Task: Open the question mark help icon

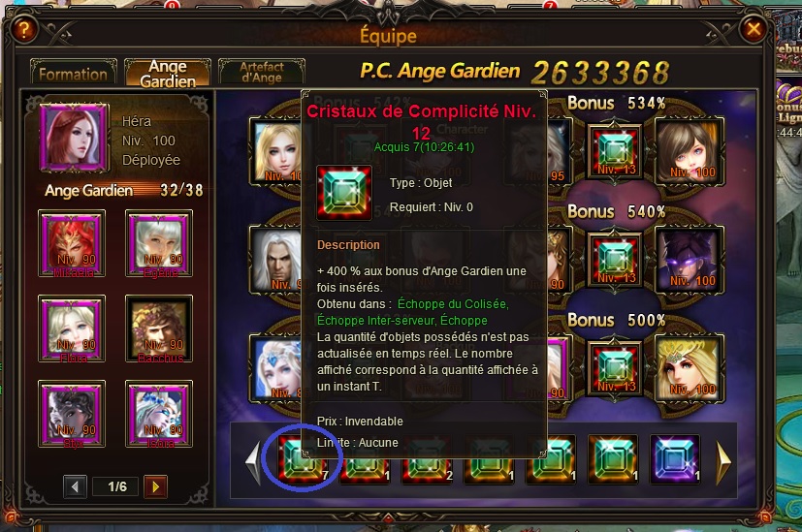Action: tap(23, 30)
